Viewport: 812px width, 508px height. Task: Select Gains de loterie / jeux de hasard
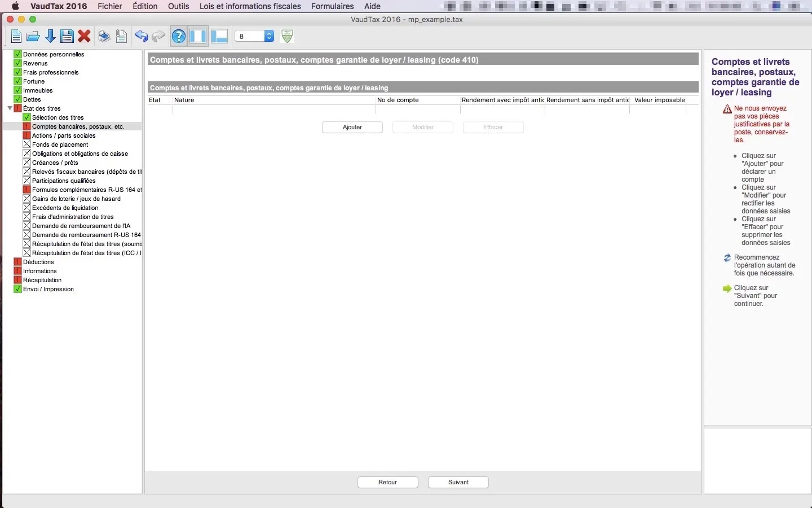pos(76,199)
